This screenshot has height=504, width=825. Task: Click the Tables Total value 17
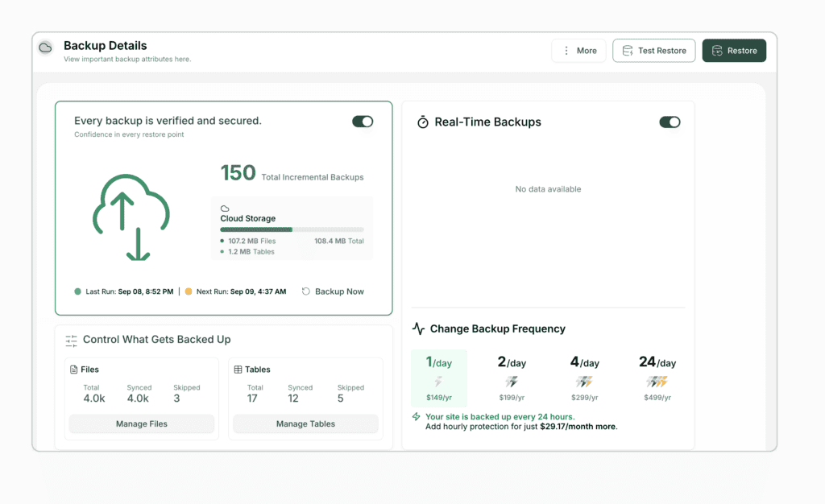pos(252,399)
